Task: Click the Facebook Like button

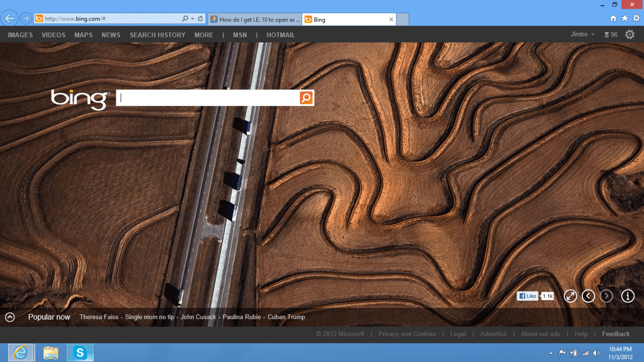Action: (527, 296)
